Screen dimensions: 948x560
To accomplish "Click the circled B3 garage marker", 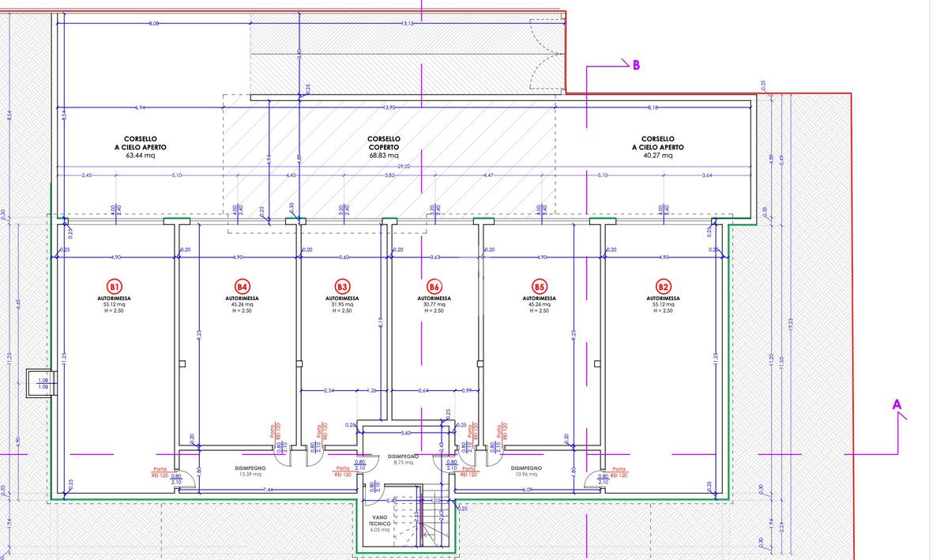I will [x=342, y=286].
